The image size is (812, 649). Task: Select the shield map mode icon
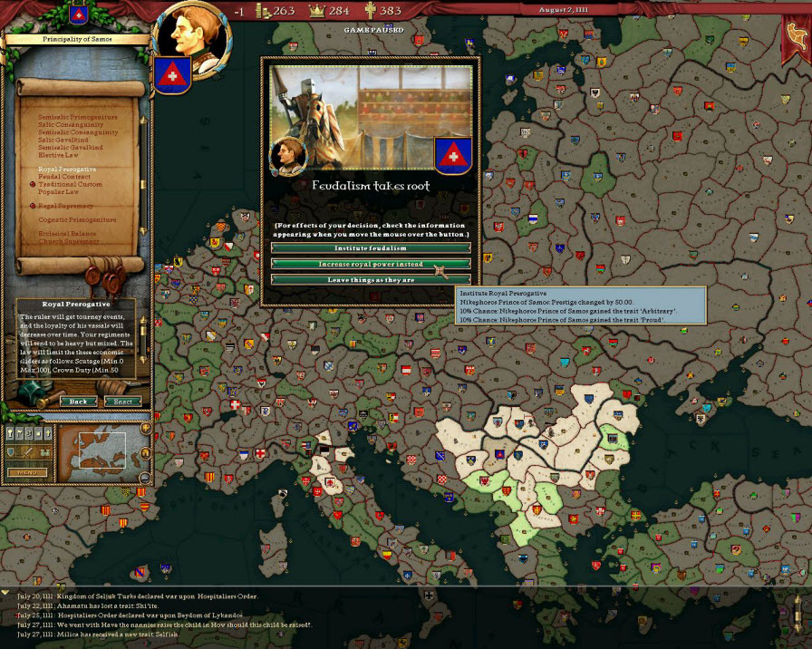pos(12,453)
